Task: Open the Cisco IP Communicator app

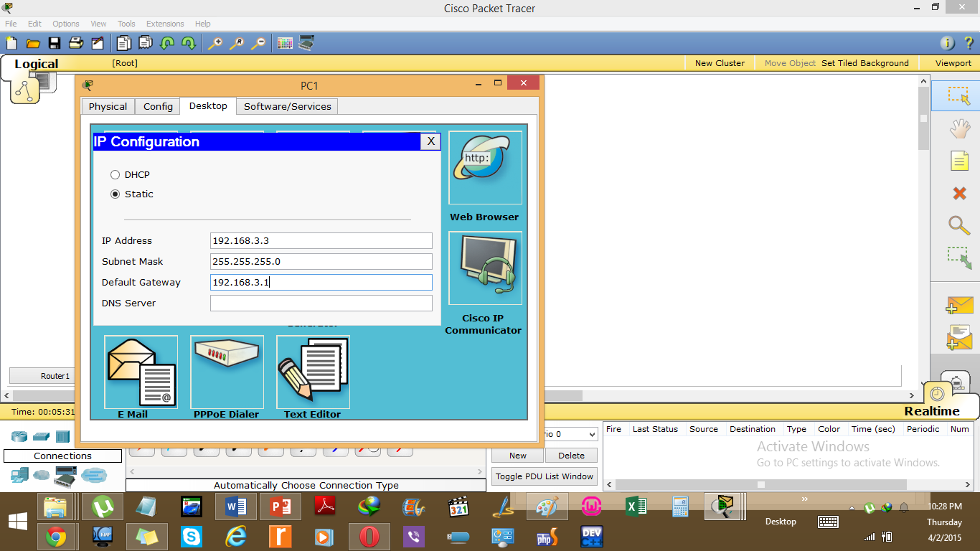Action: (485, 268)
